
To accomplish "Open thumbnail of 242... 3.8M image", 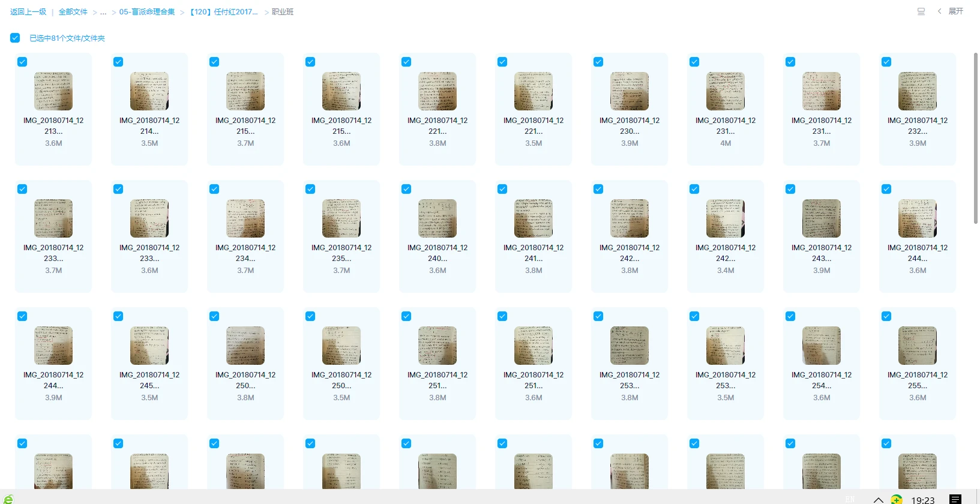I will [x=630, y=218].
